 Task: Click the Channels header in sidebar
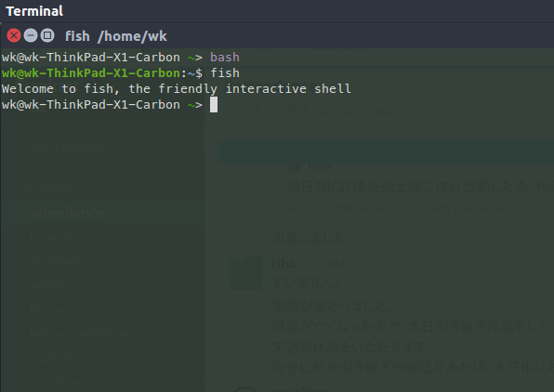(45, 189)
